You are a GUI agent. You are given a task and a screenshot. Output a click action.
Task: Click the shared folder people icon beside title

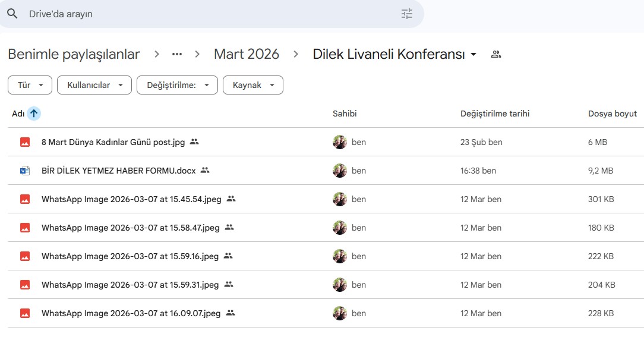[x=496, y=54]
